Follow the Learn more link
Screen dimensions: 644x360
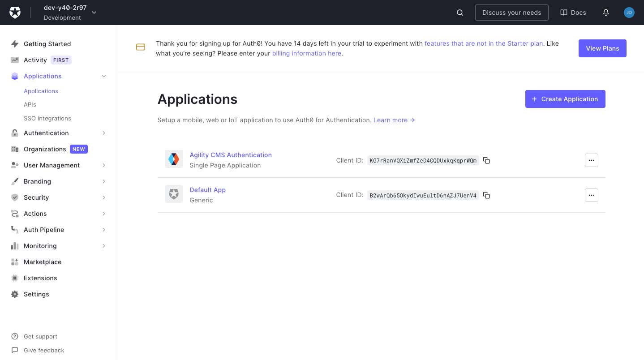pyautogui.click(x=394, y=120)
